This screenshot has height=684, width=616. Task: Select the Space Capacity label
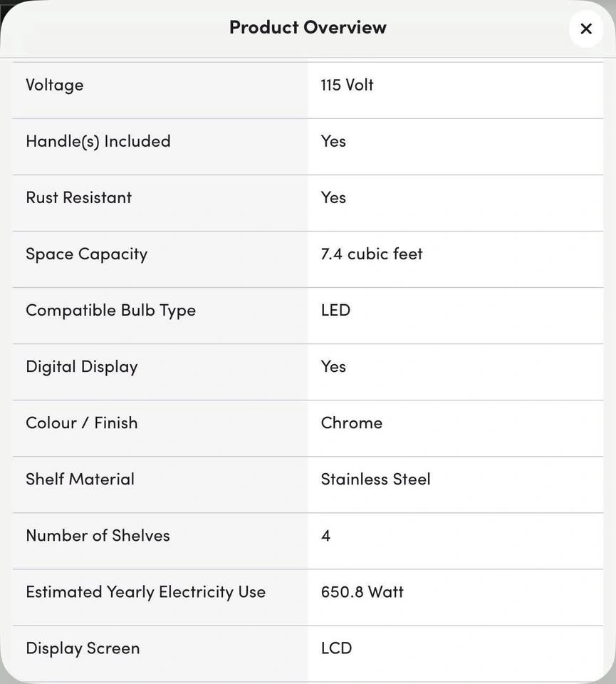86,254
